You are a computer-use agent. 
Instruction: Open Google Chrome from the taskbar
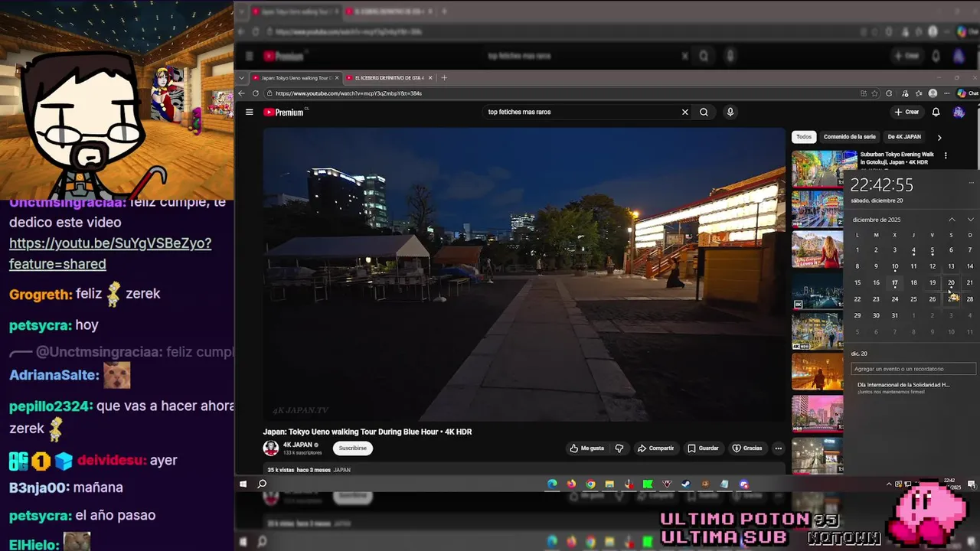[x=590, y=484]
